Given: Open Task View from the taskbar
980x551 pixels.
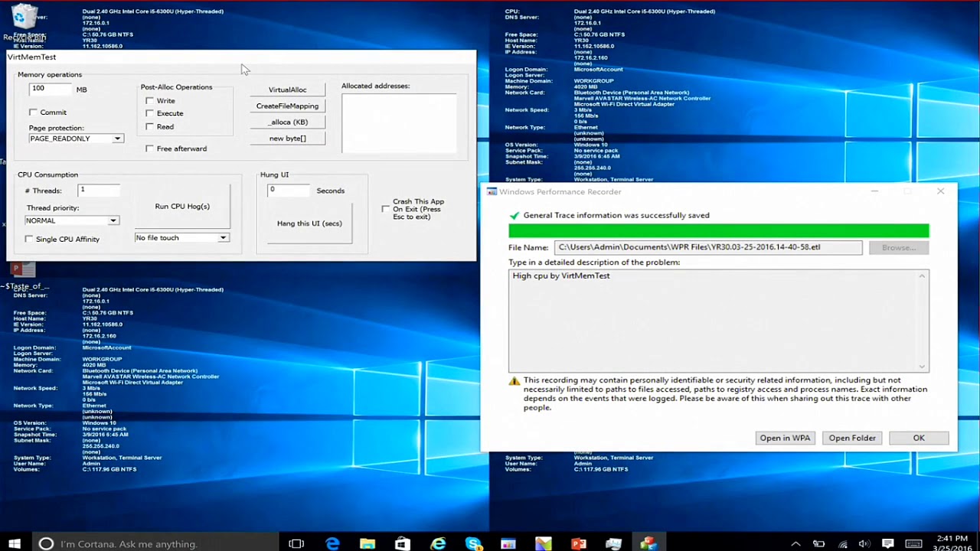Looking at the screenshot, I should [296, 544].
